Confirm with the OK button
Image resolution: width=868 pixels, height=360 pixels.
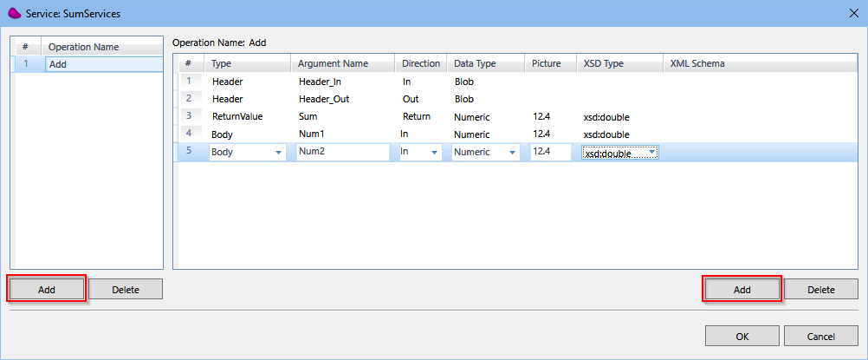tap(742, 337)
